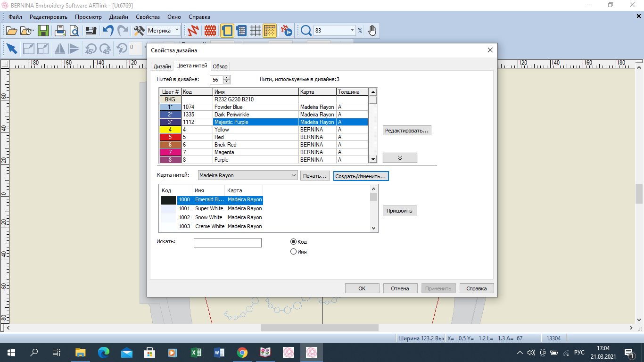
Task: Select the Yellow color swatch row 4
Action: (170, 130)
